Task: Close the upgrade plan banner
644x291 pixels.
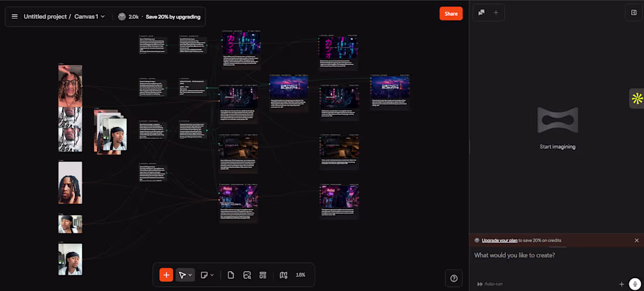Action: (x=636, y=241)
